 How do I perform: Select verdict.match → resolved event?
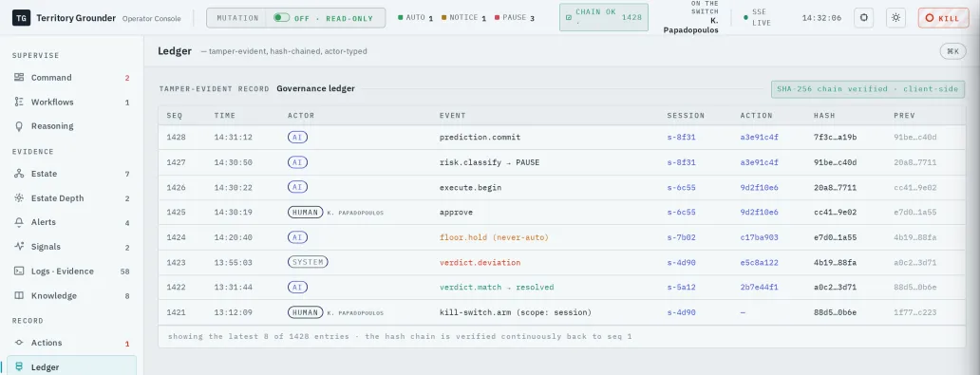[x=497, y=288]
